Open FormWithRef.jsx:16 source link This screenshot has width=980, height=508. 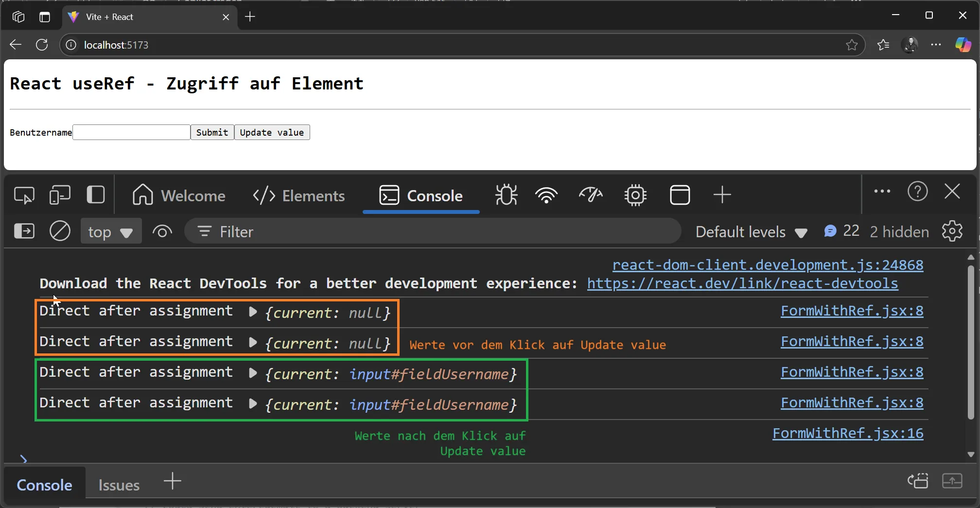tap(848, 433)
